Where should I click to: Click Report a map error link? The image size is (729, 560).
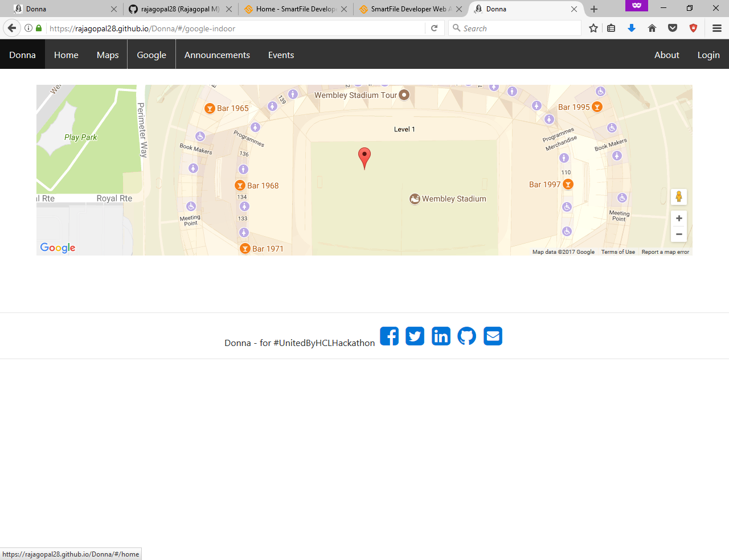click(x=665, y=252)
